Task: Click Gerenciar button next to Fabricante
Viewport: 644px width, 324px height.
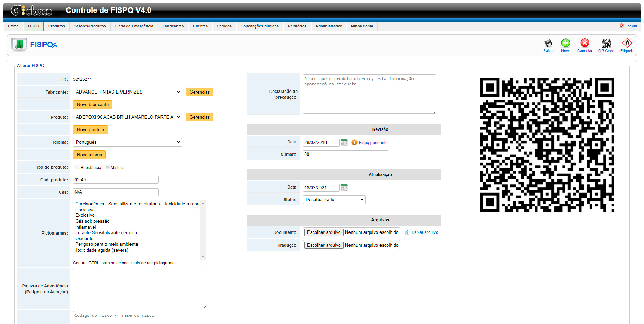Action: tap(199, 92)
